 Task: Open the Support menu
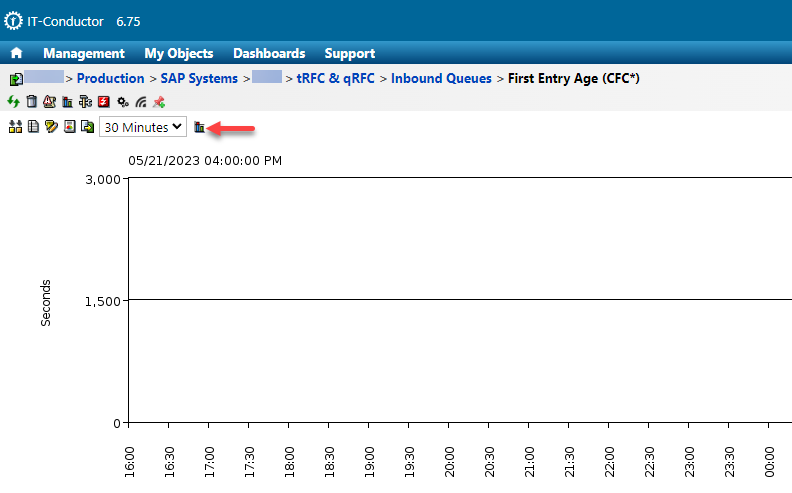350,53
